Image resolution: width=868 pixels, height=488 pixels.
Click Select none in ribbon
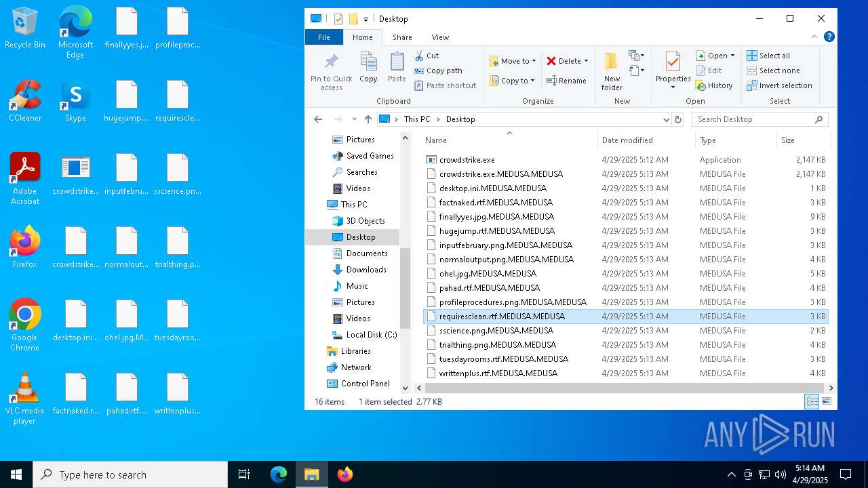(773, 70)
